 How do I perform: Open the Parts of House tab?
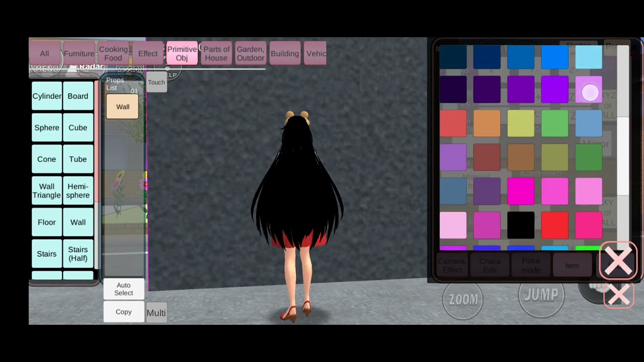tap(216, 53)
